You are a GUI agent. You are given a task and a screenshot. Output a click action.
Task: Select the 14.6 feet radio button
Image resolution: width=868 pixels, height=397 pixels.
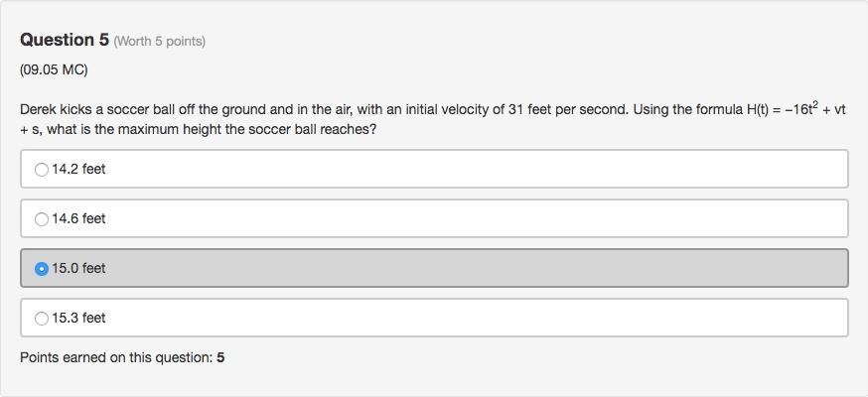tap(42, 219)
